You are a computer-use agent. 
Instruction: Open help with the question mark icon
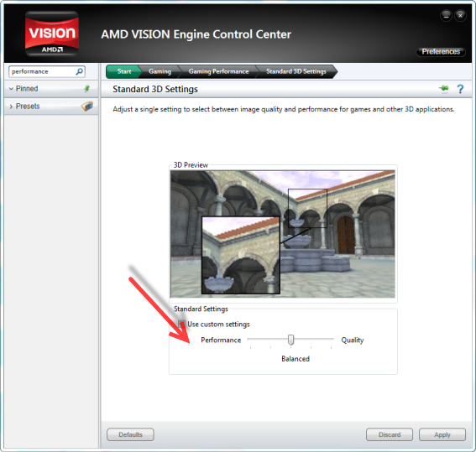(x=460, y=89)
